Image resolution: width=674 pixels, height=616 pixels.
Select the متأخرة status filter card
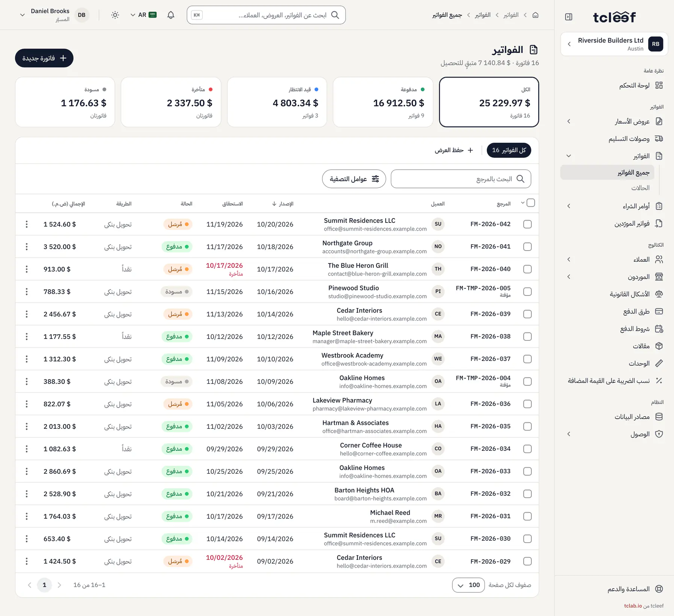[171, 102]
